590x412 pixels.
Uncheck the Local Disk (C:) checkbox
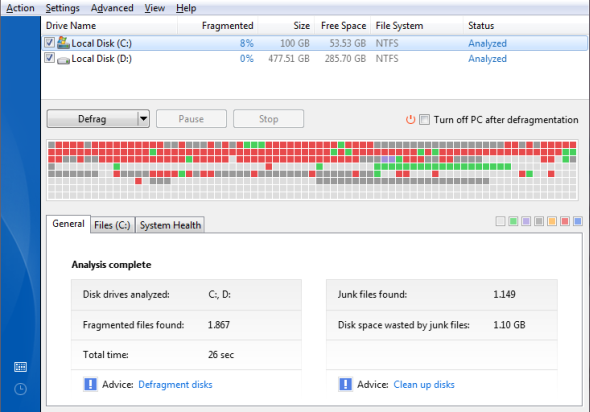pyautogui.click(x=49, y=42)
